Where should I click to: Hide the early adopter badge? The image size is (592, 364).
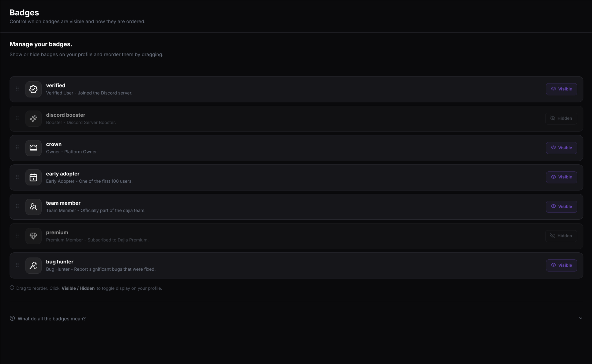[561, 177]
